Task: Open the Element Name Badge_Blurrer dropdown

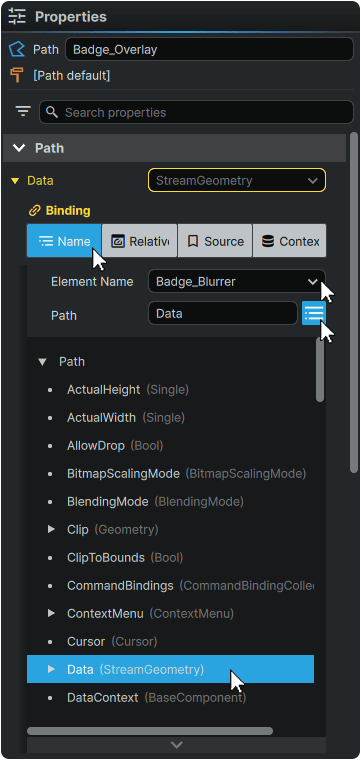Action: [x=237, y=282]
